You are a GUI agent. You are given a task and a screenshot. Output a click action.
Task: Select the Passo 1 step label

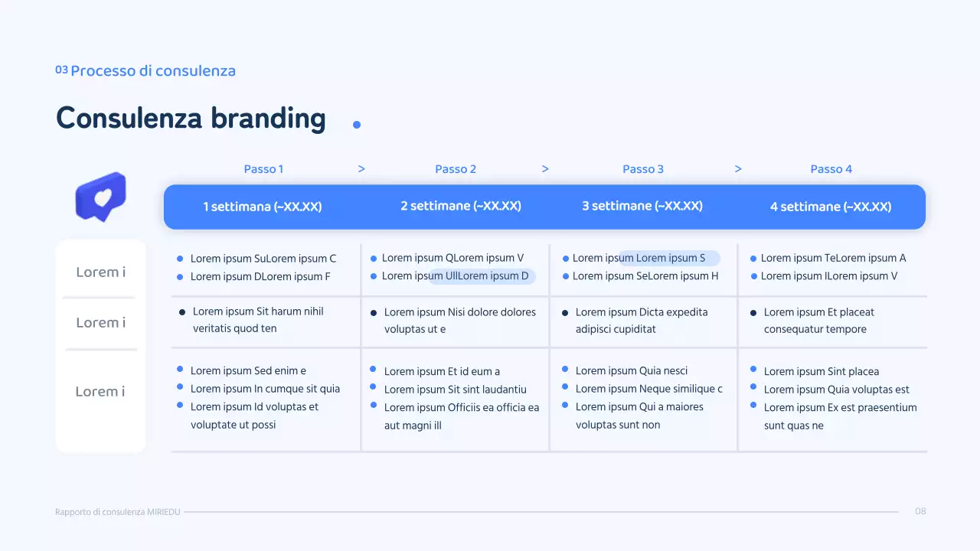coord(263,169)
